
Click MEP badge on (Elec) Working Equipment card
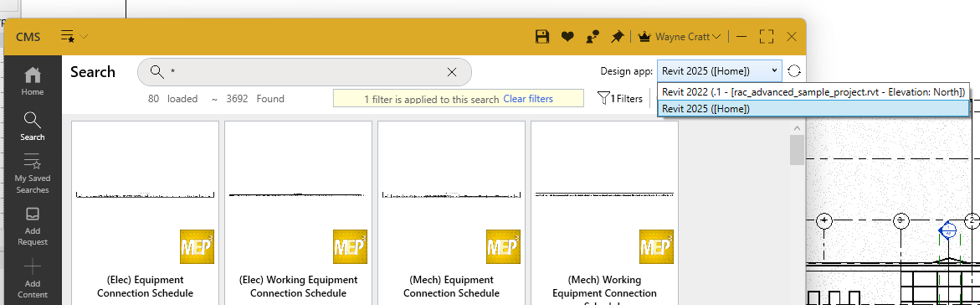350,246
